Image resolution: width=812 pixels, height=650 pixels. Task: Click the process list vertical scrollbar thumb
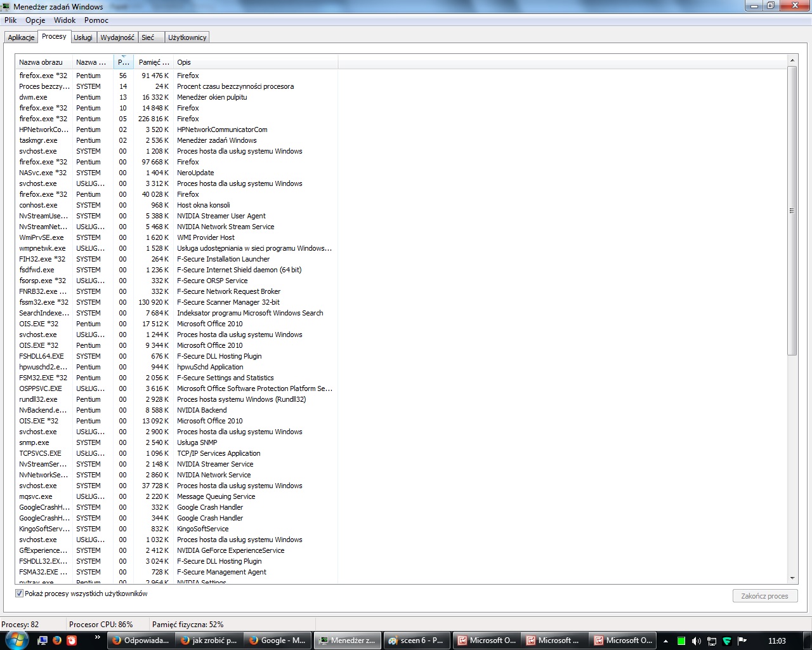[792, 210]
